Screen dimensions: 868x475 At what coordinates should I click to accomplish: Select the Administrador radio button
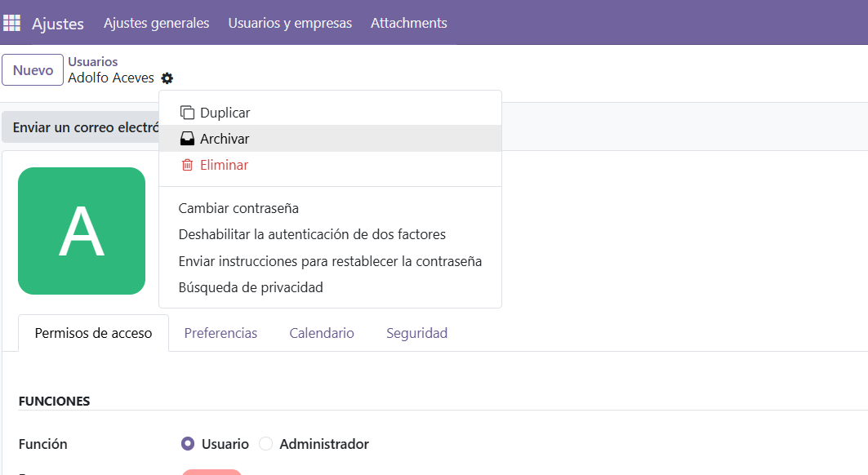[265, 444]
